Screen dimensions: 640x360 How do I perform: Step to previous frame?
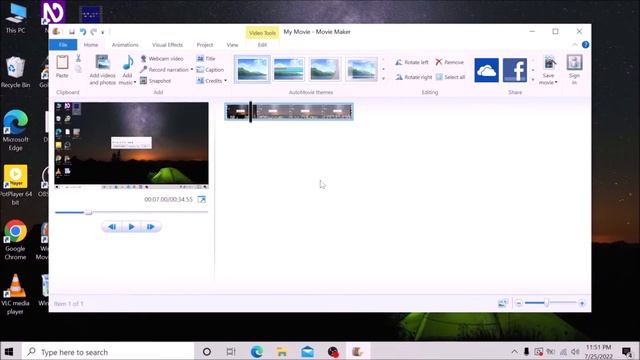[x=112, y=227]
